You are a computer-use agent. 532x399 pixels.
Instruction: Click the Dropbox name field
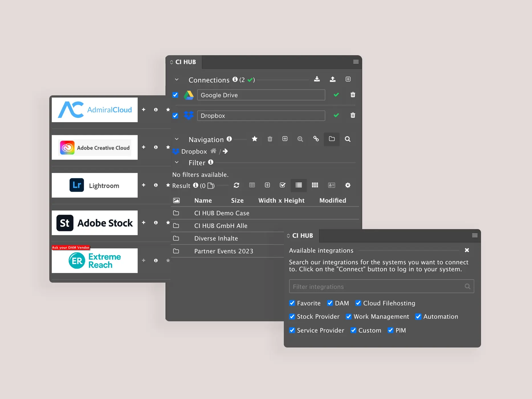[261, 116]
